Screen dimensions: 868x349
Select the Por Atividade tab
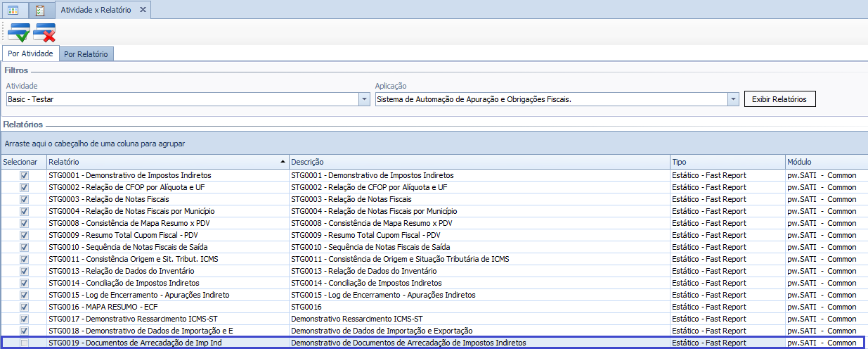pos(30,53)
